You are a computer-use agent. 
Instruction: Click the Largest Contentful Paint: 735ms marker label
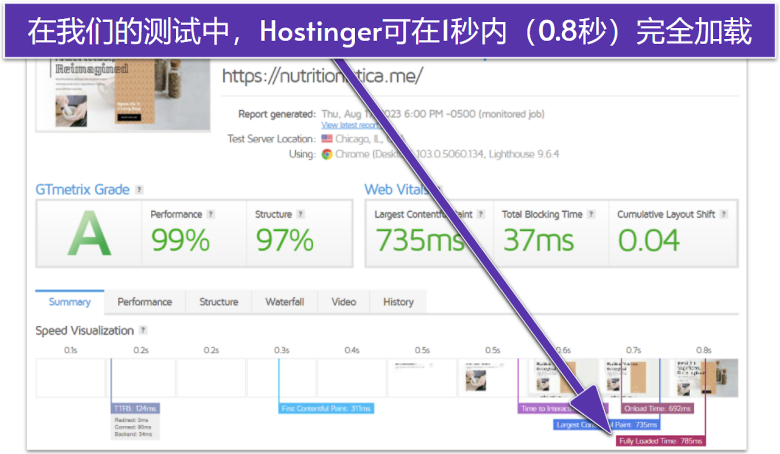point(607,425)
